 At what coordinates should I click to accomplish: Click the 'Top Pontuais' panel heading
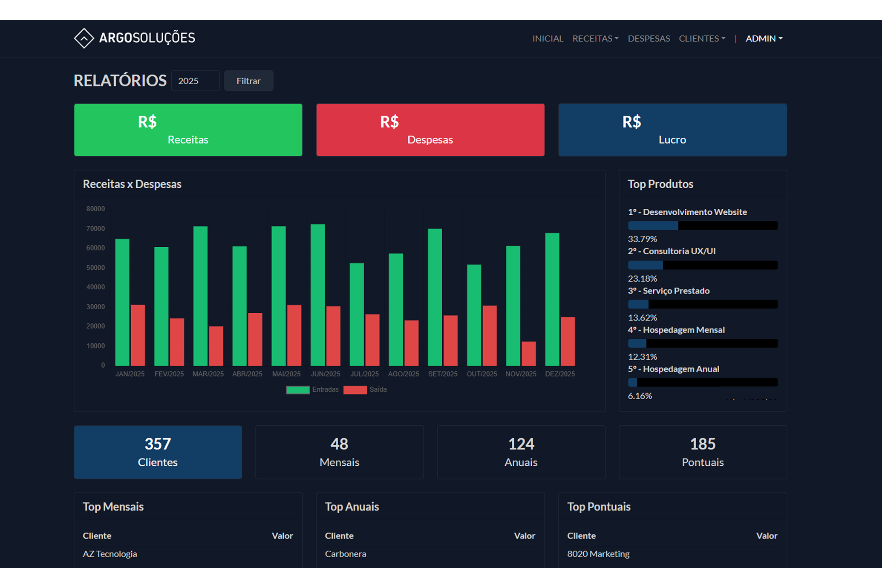click(x=599, y=507)
